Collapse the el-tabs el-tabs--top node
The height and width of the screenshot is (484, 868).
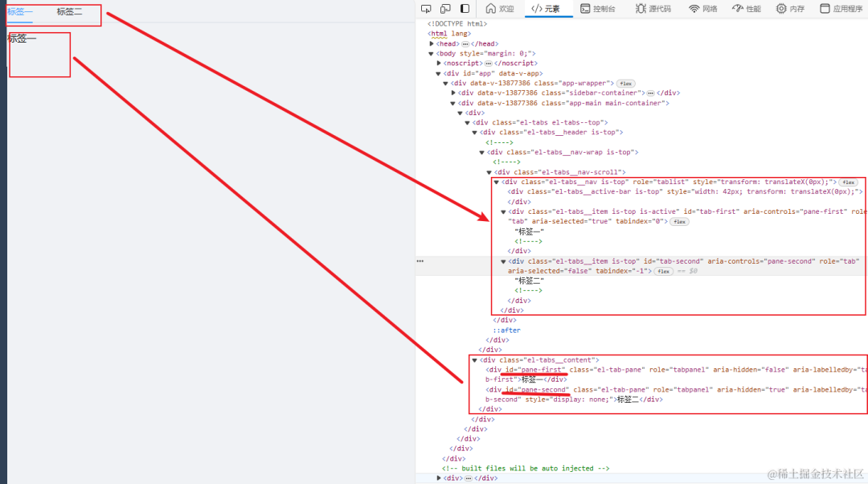click(x=467, y=122)
